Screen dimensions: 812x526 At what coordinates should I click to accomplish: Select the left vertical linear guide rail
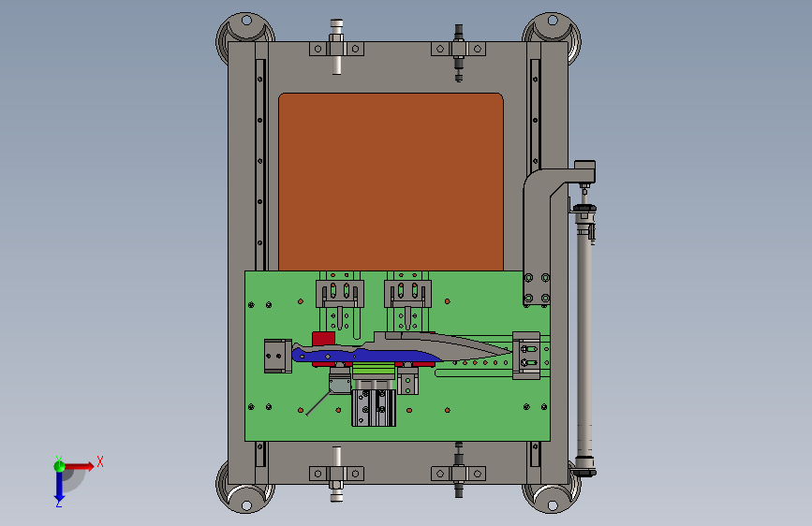pyautogui.click(x=260, y=165)
